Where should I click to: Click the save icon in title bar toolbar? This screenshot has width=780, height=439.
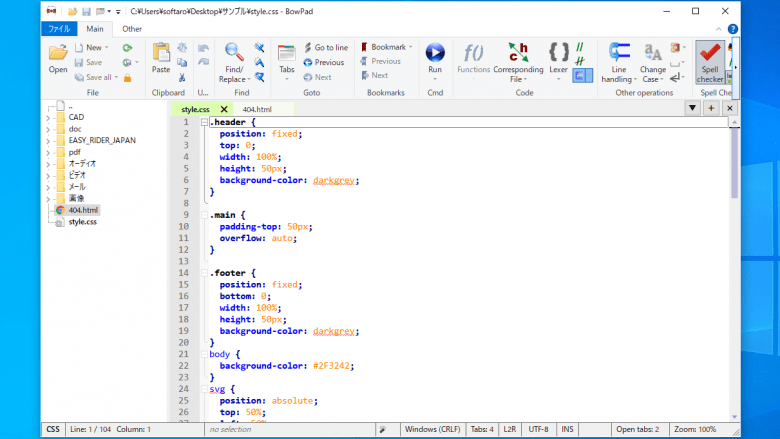[x=86, y=11]
